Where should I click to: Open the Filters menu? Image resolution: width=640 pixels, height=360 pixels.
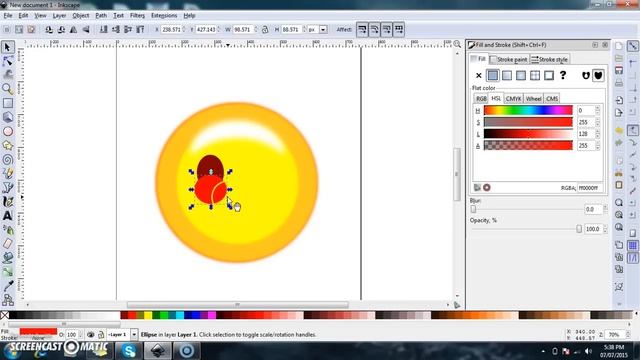point(137,16)
